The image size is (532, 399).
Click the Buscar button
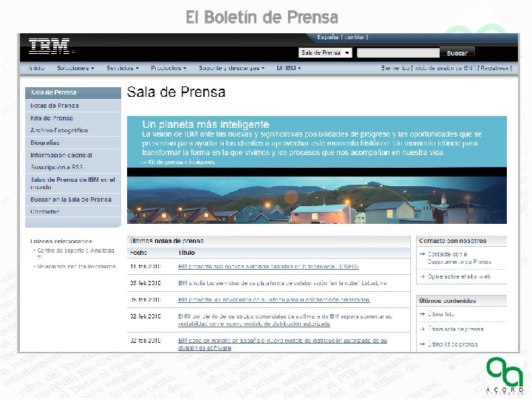pyautogui.click(x=457, y=52)
